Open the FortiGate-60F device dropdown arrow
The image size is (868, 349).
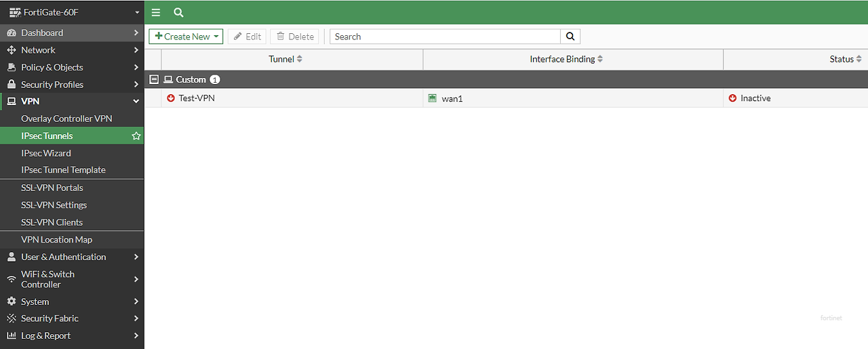coord(136,12)
